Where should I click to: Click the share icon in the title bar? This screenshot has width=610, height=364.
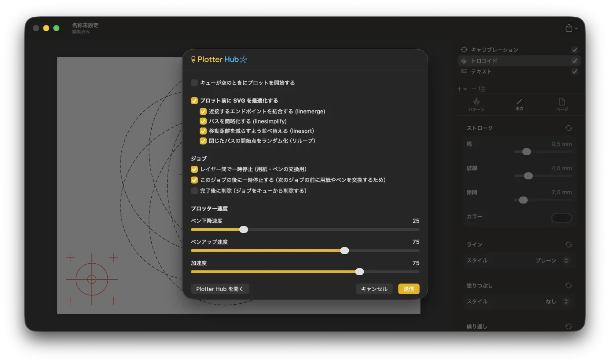[569, 28]
